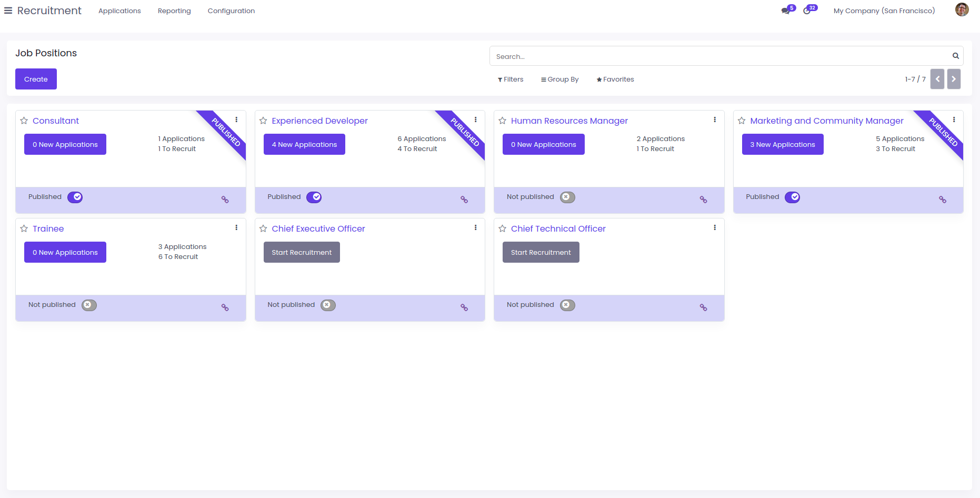Screen dimensions: 980x498
Task: Open the conversations chat bubble icon
Action: point(786,11)
